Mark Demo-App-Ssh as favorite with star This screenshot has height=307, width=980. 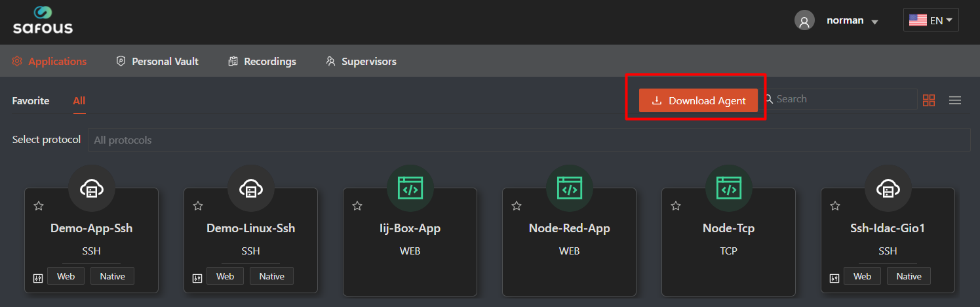[39, 206]
